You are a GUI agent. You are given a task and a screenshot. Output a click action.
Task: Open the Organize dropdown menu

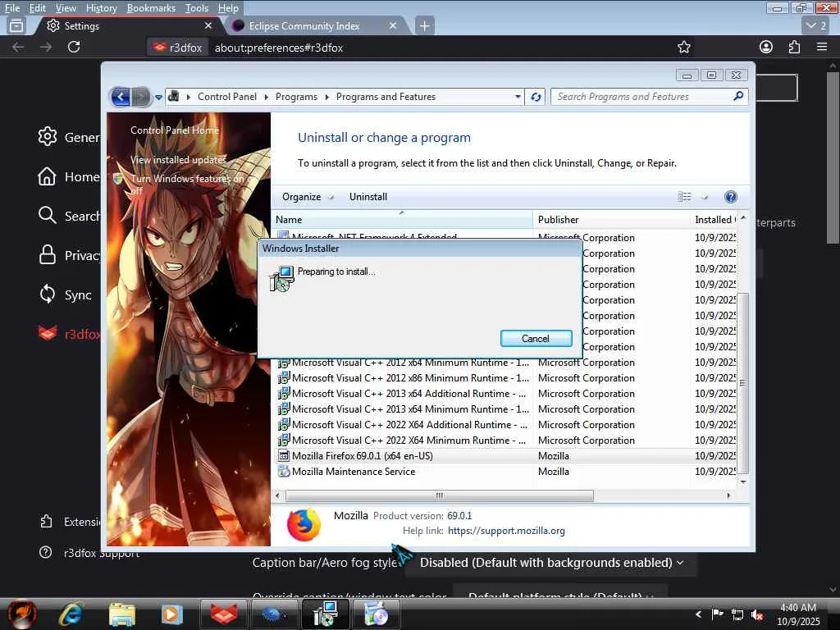(x=307, y=197)
